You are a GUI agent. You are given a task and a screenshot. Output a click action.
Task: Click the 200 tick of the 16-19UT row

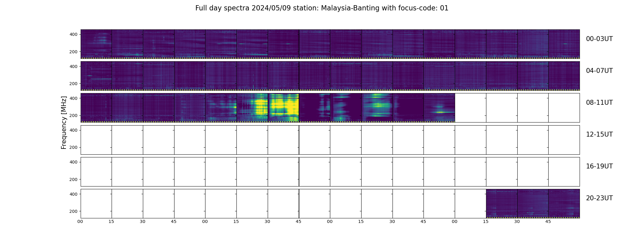[x=74, y=179]
